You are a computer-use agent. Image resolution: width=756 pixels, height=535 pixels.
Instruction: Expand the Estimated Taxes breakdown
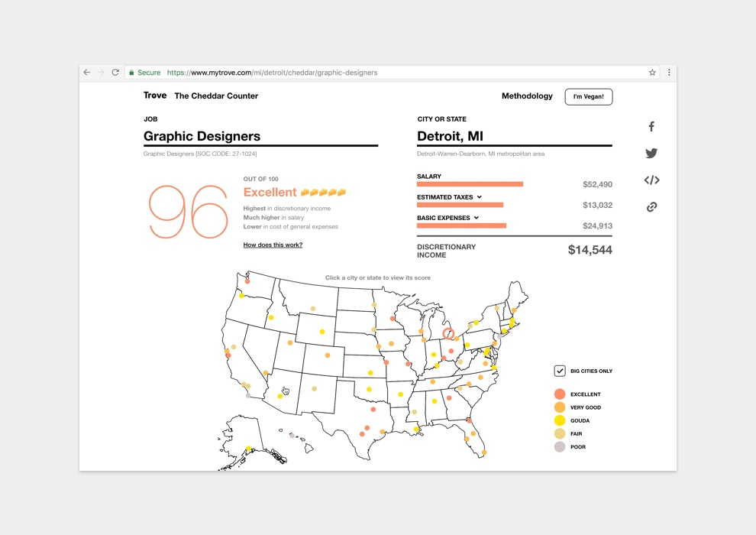[x=480, y=197]
